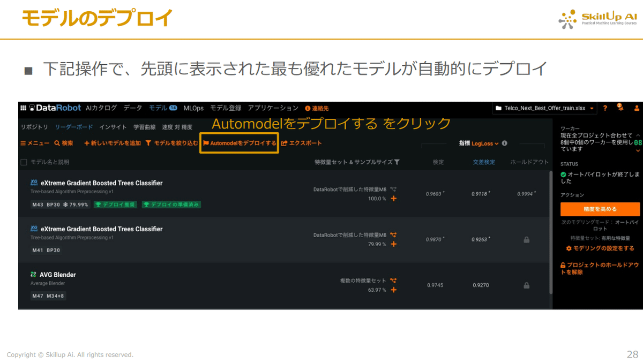The width and height of the screenshot is (643, 364).
Task: Open the apps grid icon beside the DataRobot logo
Action: click(x=23, y=108)
